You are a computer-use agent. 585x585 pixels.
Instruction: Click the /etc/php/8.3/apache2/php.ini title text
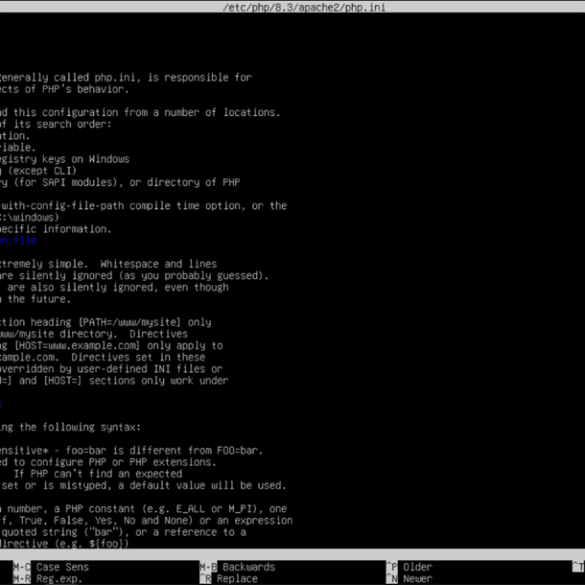point(304,7)
